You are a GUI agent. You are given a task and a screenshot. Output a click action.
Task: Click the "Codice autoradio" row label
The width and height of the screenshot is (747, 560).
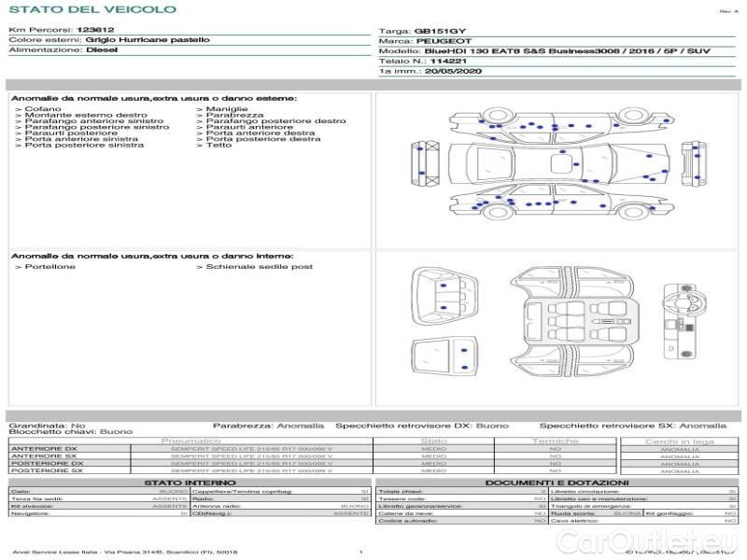[x=407, y=521]
